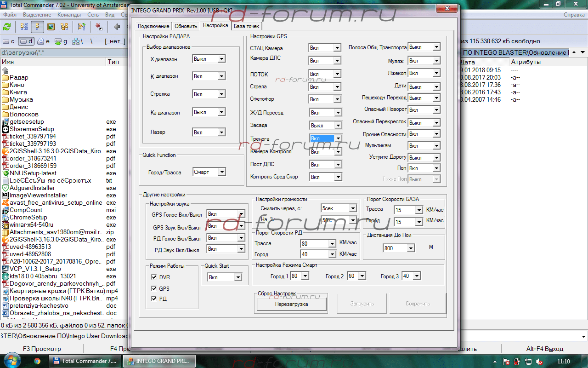Open the Х диапазон dropdown
The height and width of the screenshot is (368, 588).
pyautogui.click(x=221, y=59)
